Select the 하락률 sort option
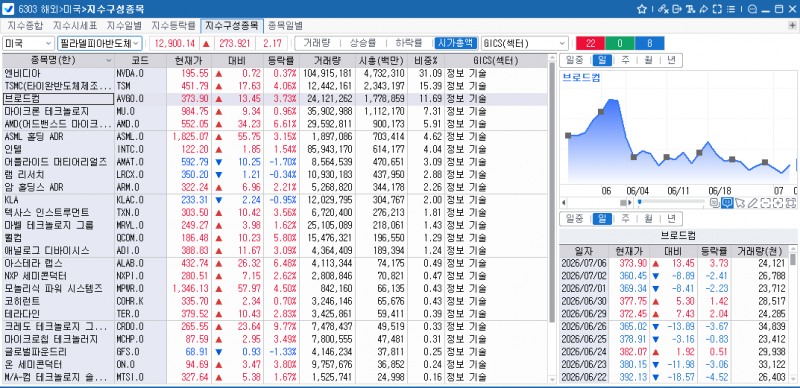This screenshot has height=388, width=800. click(x=408, y=43)
